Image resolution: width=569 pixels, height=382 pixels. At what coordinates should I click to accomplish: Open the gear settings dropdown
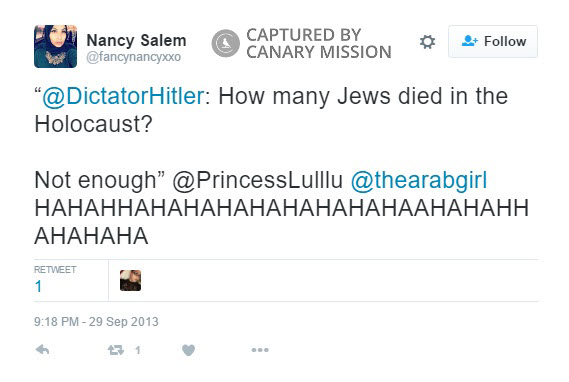click(427, 42)
